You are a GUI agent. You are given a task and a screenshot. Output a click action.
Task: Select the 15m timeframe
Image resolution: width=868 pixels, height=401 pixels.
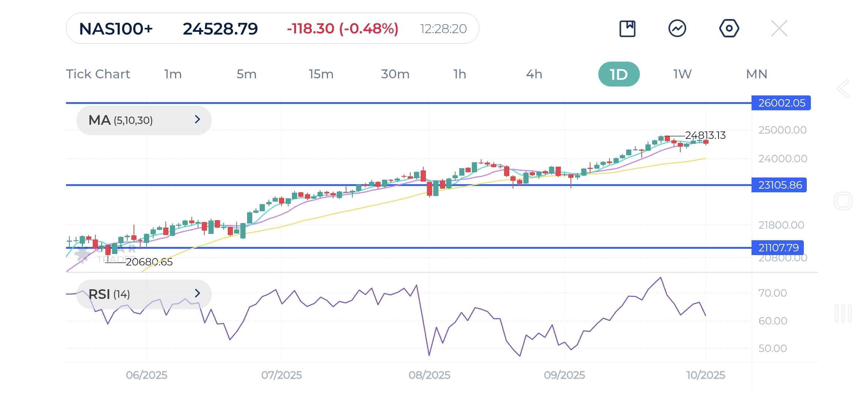321,74
